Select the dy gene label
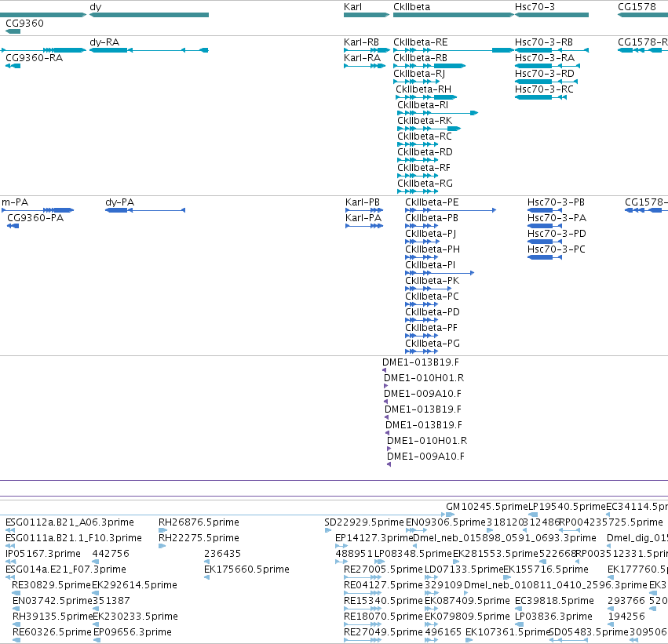The image size is (668, 644). click(x=96, y=7)
